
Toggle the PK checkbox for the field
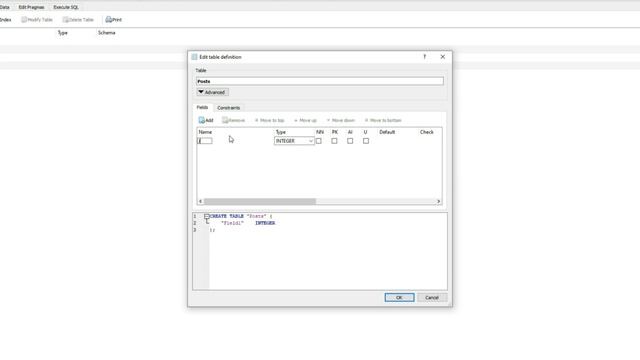334,141
